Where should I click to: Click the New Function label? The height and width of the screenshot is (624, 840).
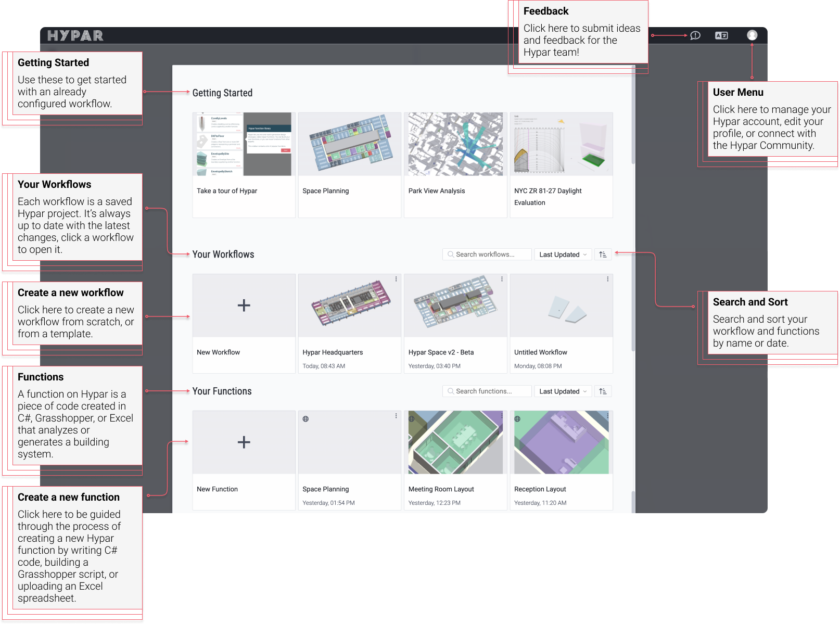(218, 489)
